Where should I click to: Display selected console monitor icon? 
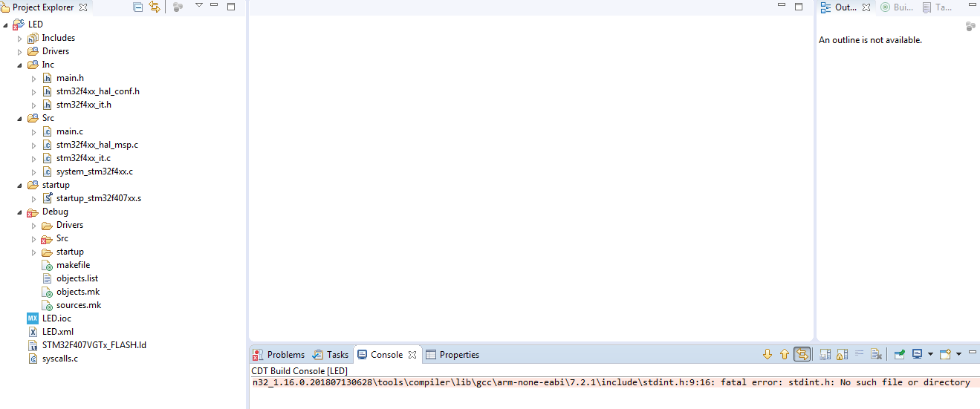(x=917, y=355)
